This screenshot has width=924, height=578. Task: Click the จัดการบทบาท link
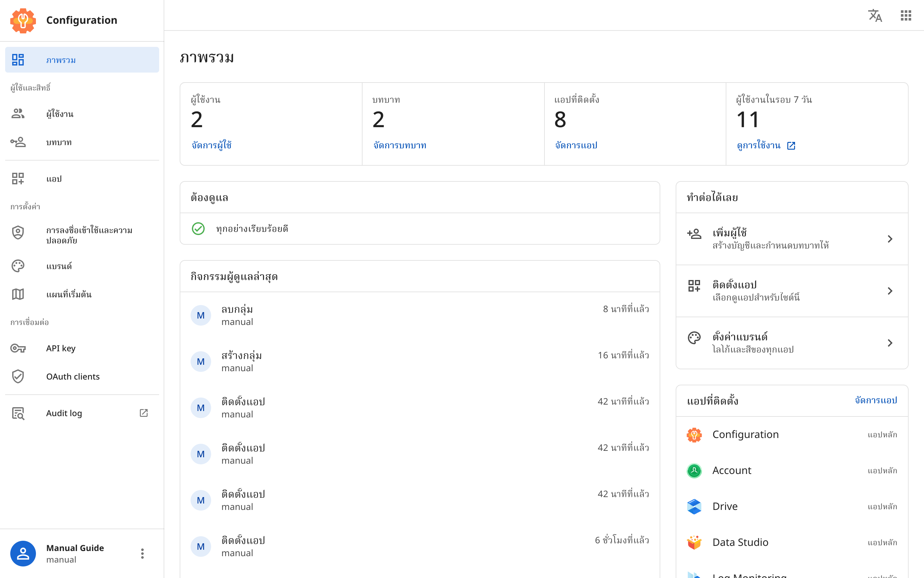pos(400,145)
